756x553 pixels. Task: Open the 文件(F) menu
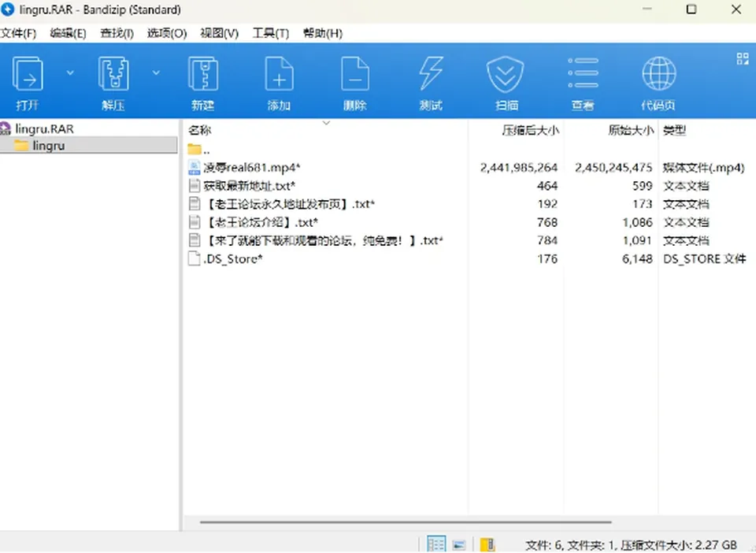click(x=18, y=33)
